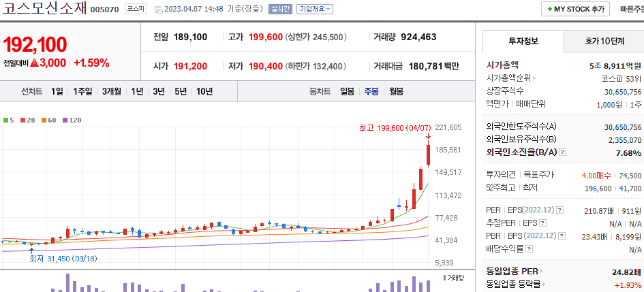Click the arrow icon after 동일업종 등락률

[x=545, y=285]
